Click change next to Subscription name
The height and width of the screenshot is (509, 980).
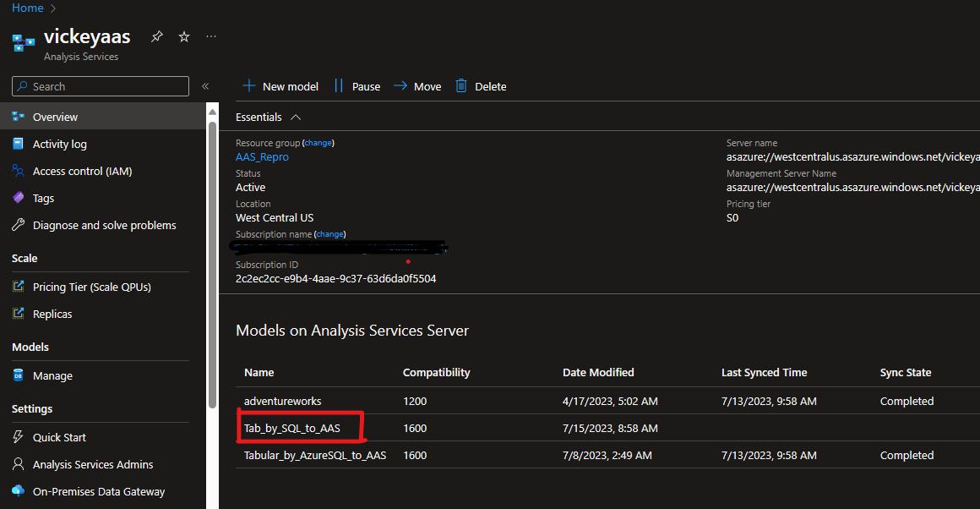[x=329, y=234]
